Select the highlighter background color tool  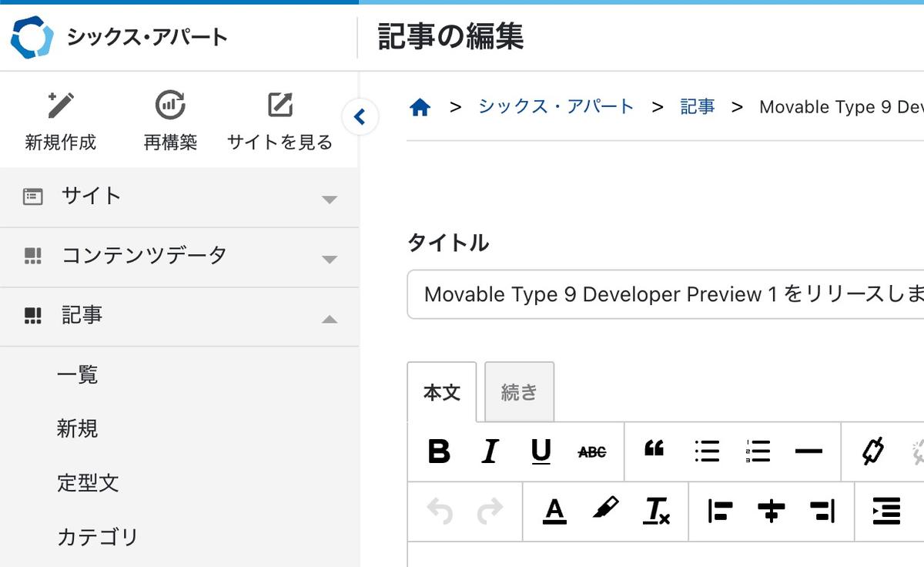(x=605, y=509)
